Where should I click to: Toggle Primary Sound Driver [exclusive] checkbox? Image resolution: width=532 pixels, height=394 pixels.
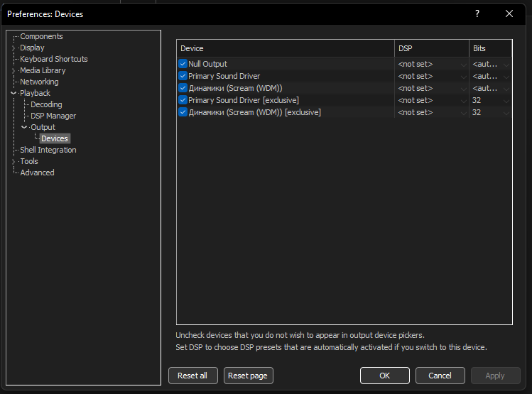(183, 100)
